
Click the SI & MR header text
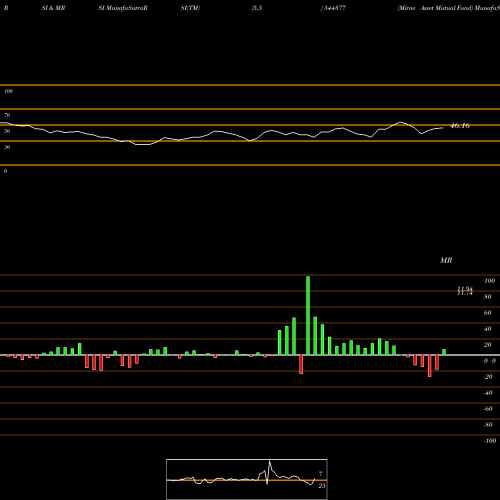pos(53,8)
